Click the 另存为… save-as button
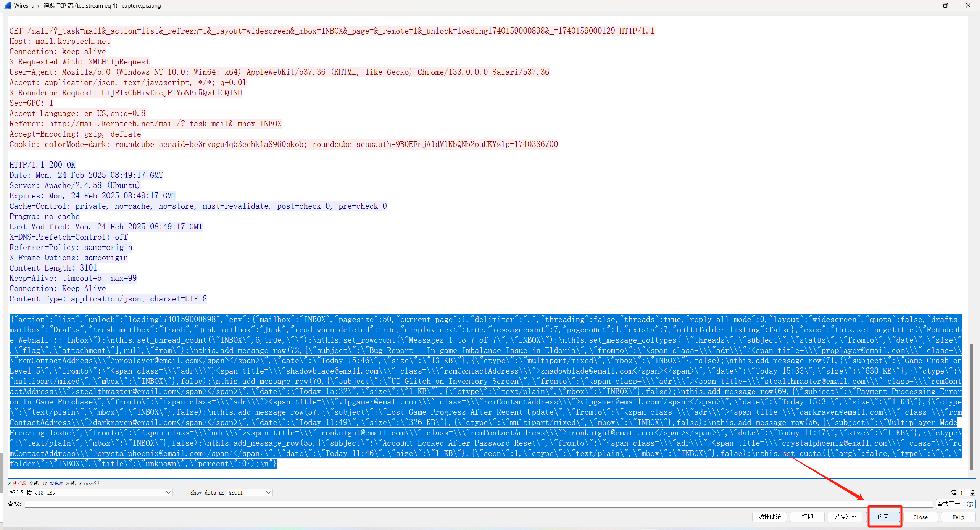This screenshot has height=530, width=980. click(x=845, y=517)
